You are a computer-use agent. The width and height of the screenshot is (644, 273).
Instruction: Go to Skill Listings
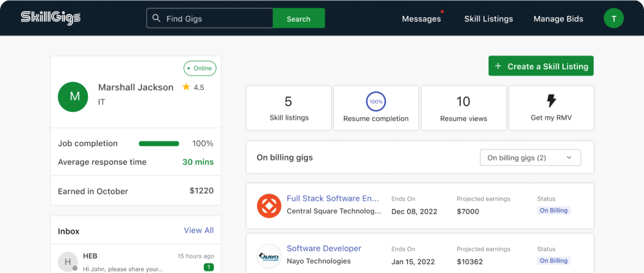(488, 19)
